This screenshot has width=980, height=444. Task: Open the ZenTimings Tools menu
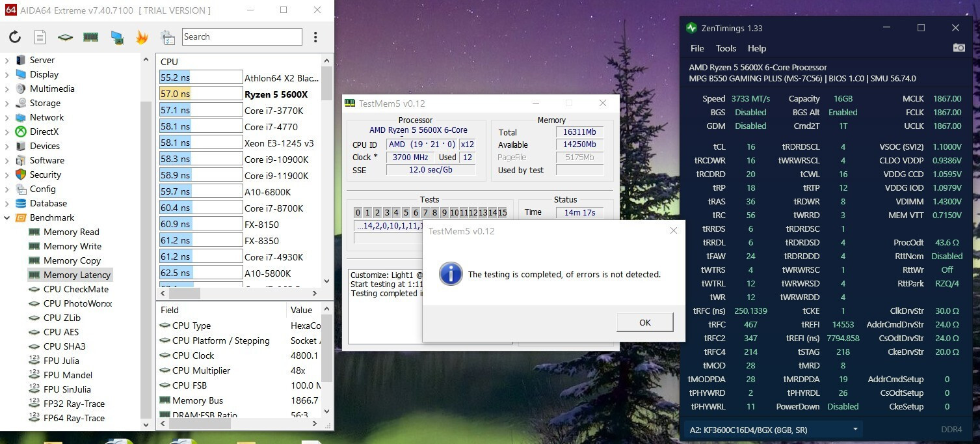[726, 48]
